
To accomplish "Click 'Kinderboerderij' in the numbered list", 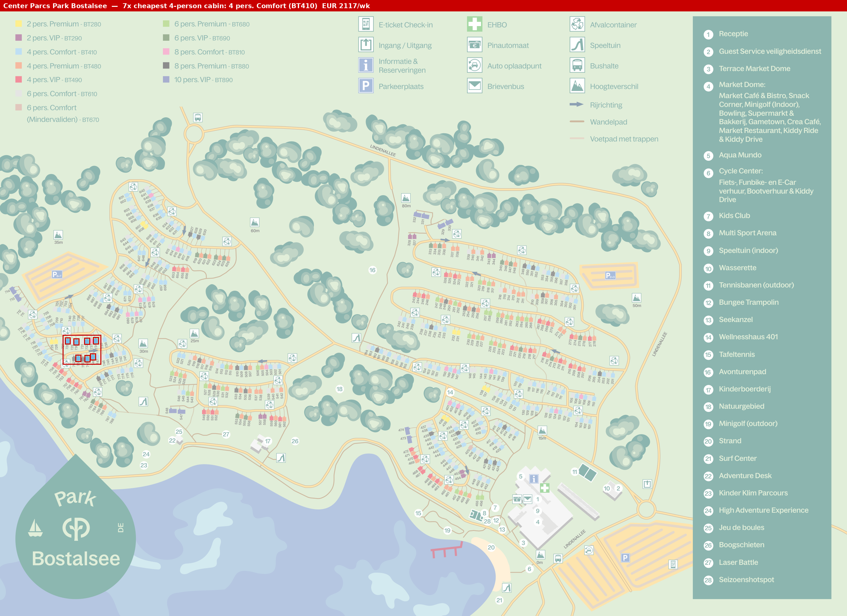I will pyautogui.click(x=744, y=389).
